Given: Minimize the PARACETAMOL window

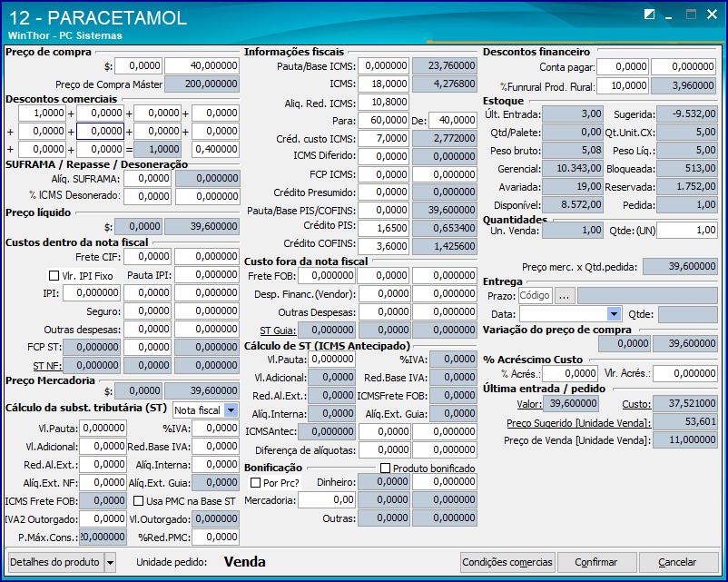Looking at the screenshot, I should coord(669,15).
